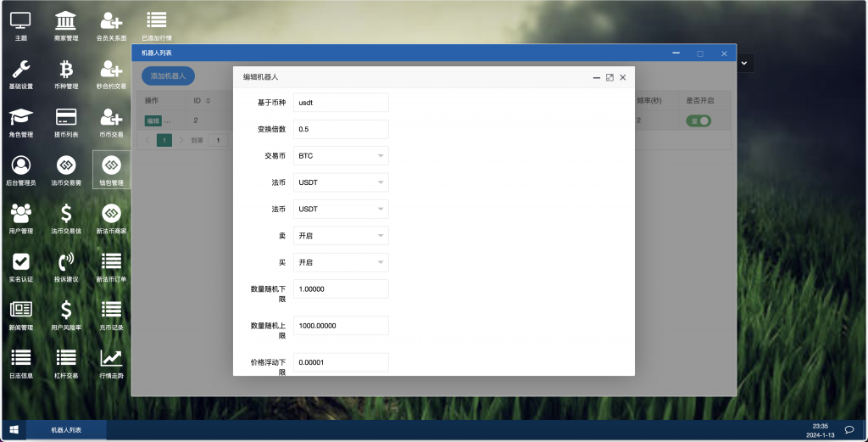Open the 币种管理 bitcoin icon
Viewport: 868px width, 442px height.
[x=65, y=74]
